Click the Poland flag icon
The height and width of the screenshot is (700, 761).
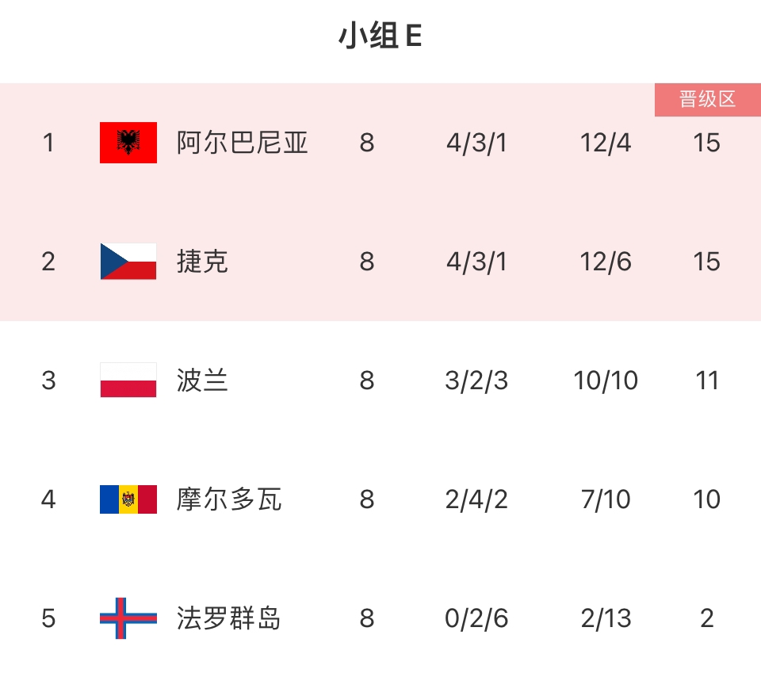128,381
